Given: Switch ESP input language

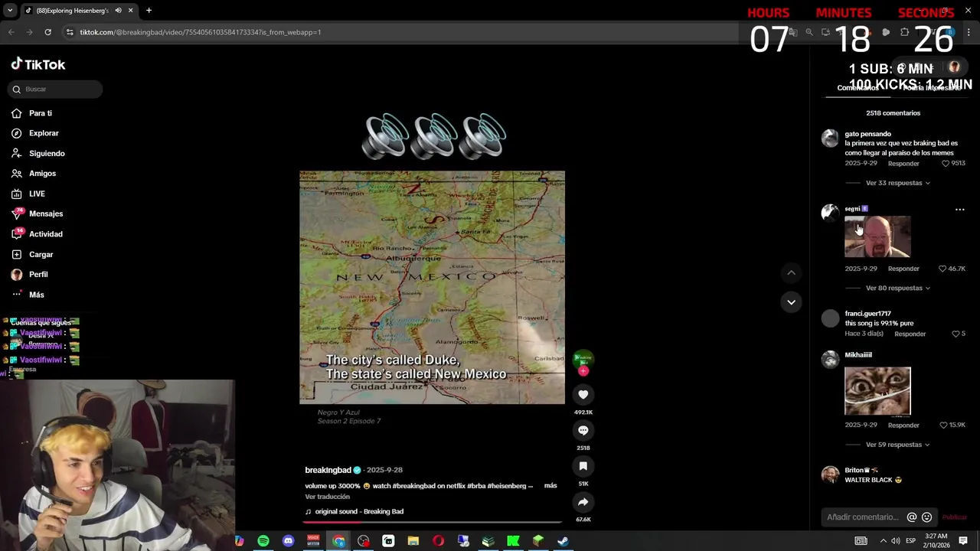Looking at the screenshot, I should (x=911, y=541).
